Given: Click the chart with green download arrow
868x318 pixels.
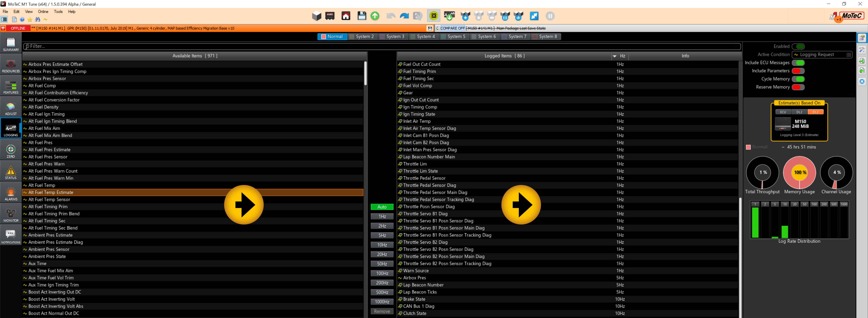Looking at the screenshot, I should [449, 16].
